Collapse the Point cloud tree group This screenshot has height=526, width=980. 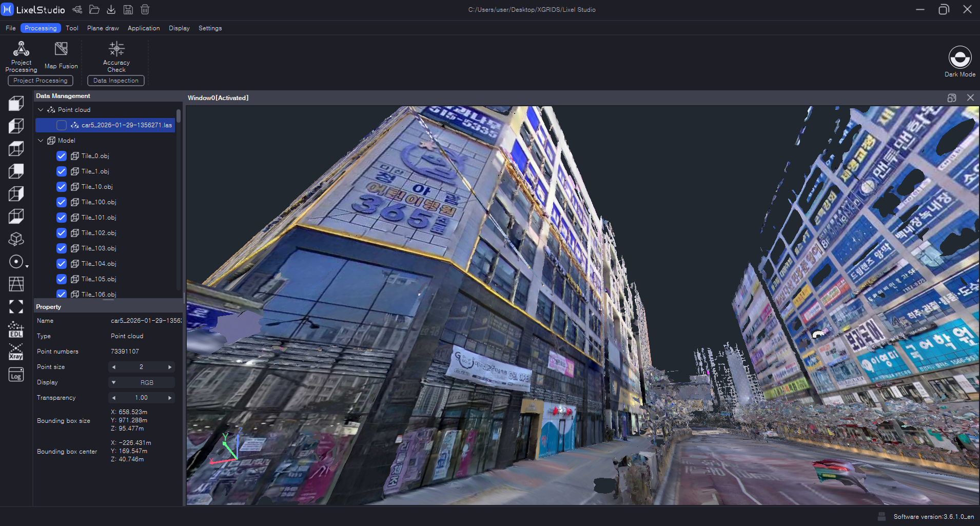click(41, 110)
